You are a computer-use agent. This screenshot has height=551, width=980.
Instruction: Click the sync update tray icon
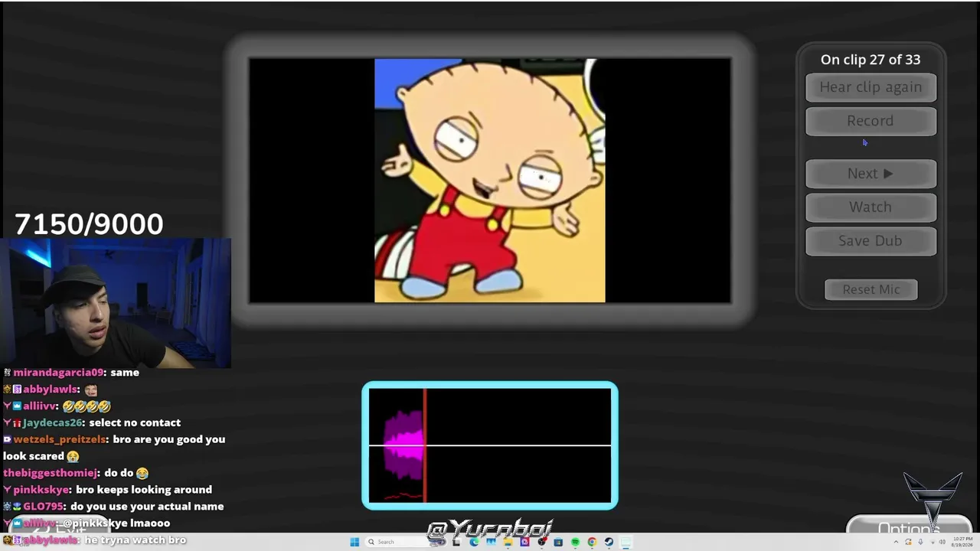[908, 542]
